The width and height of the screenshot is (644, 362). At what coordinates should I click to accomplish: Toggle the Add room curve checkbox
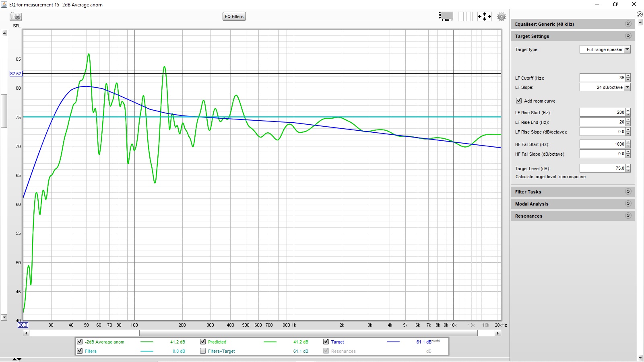click(519, 101)
